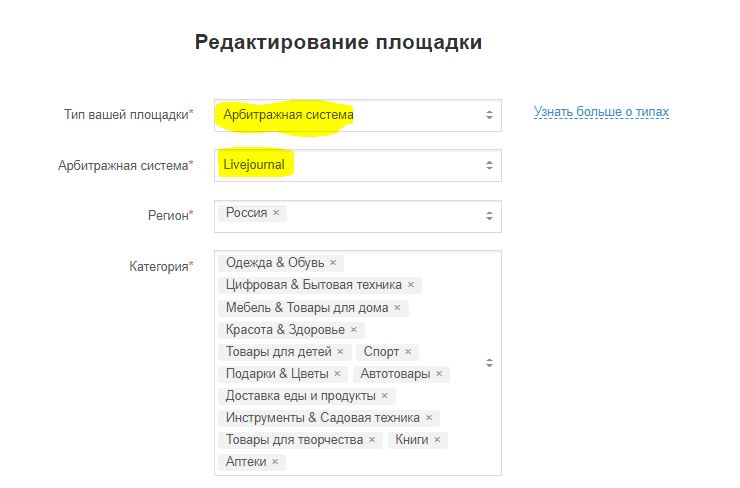740x488 pixels.
Task: Click the Аптеки tag text
Action: pos(246,461)
